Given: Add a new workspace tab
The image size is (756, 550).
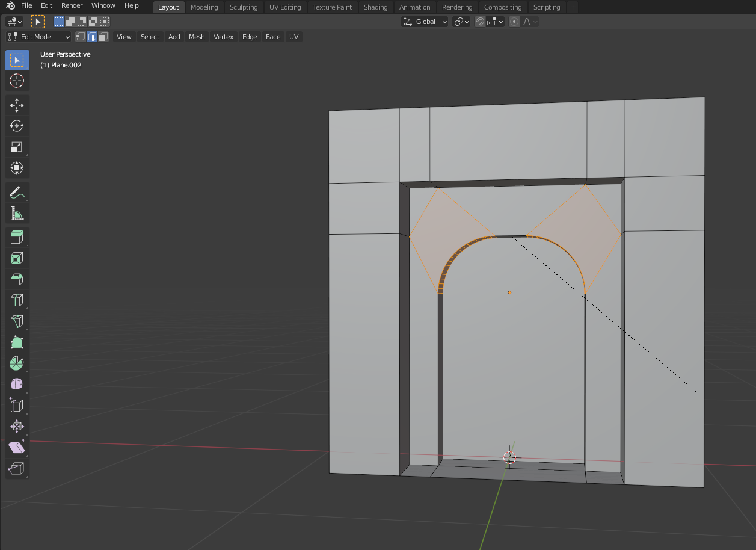Looking at the screenshot, I should [x=573, y=7].
